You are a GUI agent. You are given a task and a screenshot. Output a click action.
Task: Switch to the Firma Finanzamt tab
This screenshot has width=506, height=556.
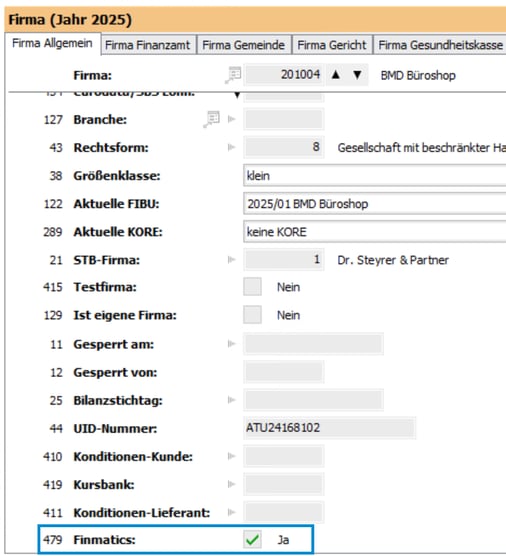tap(148, 45)
